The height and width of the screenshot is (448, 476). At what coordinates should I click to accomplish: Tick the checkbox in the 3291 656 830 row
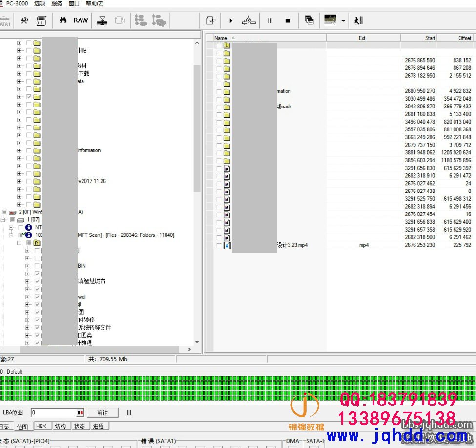click(219, 169)
